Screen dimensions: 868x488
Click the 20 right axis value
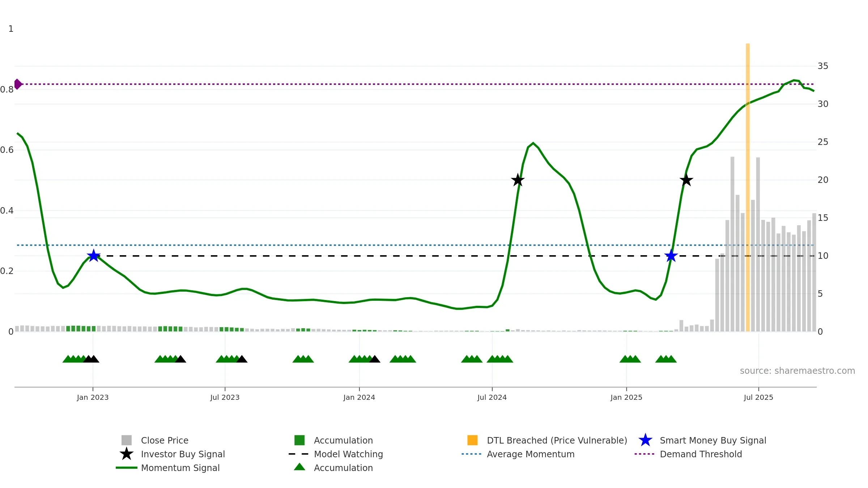click(x=823, y=180)
